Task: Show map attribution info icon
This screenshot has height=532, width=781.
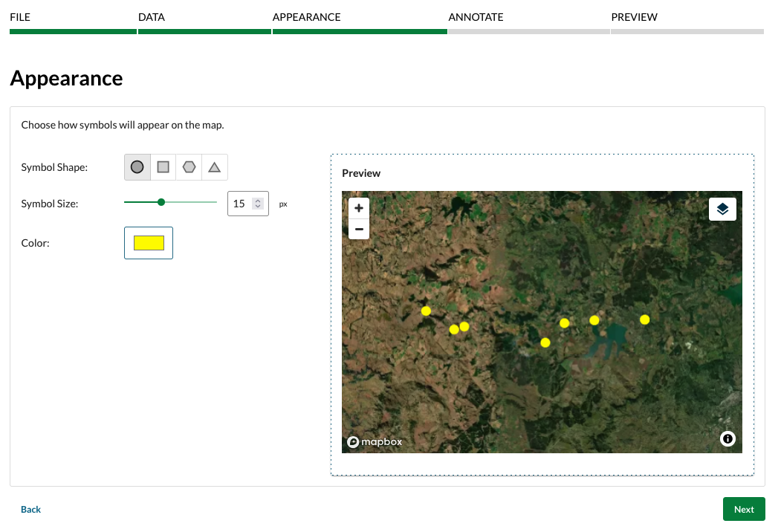Action: coord(727,439)
